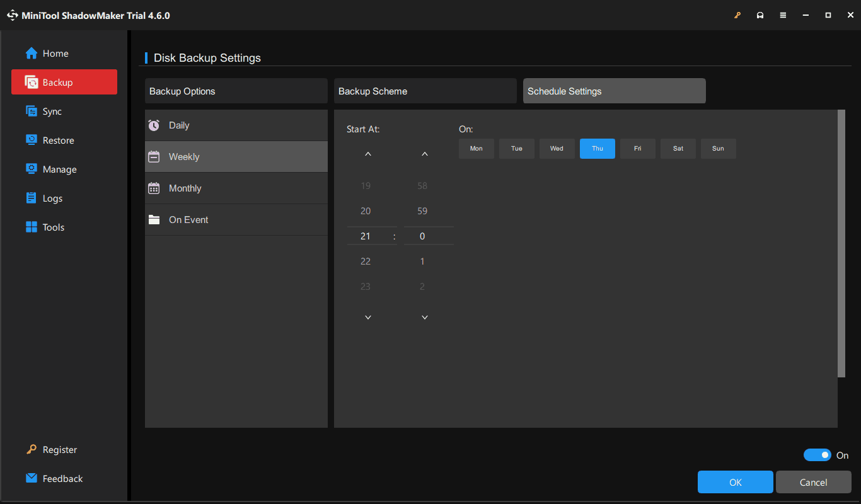Click the up chevron above the hour value

pos(367,153)
